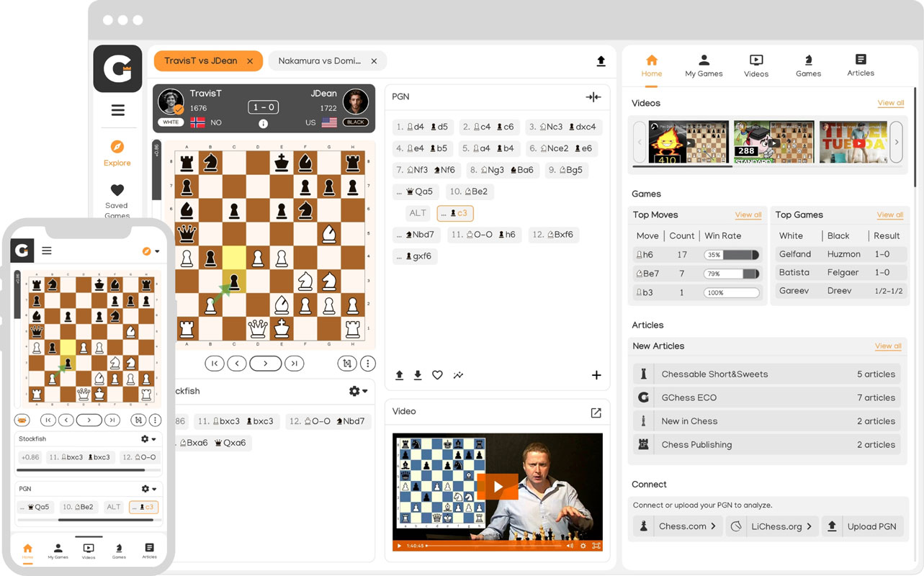The image size is (924, 576).
Task: Open the Games tab in the right panel
Action: click(x=808, y=66)
